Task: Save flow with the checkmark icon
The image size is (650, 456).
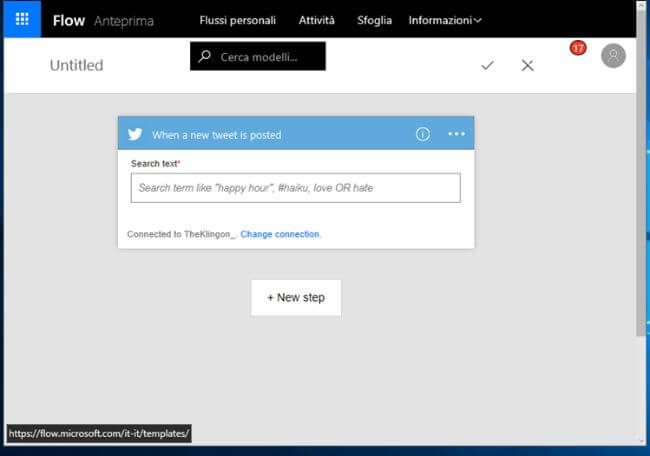Action: point(487,65)
